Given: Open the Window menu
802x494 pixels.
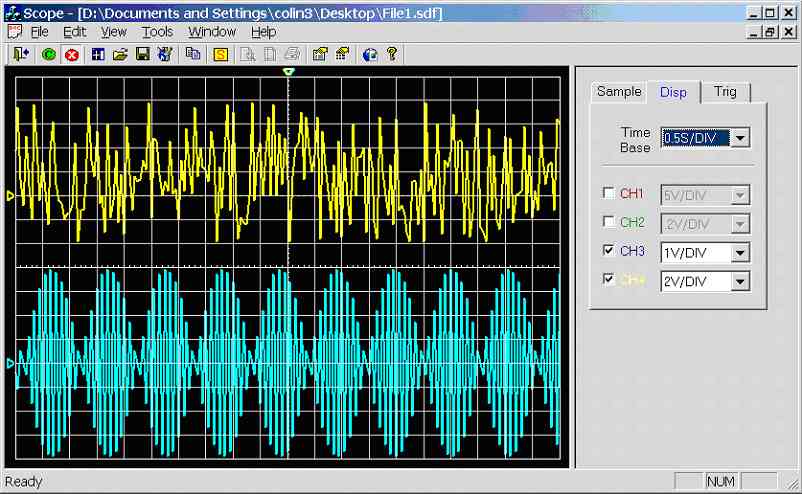Looking at the screenshot, I should click(212, 32).
